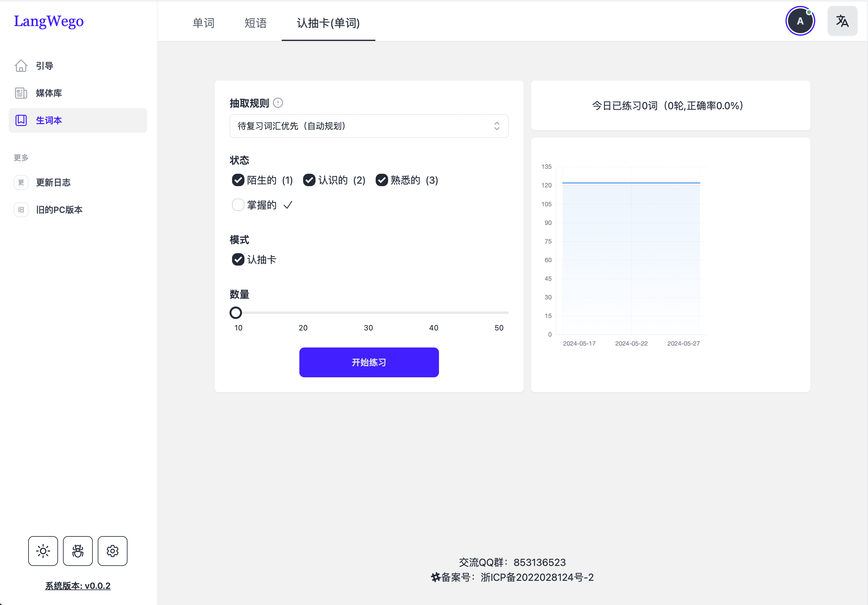Click 交流QQ群: 853136523 text

512,562
